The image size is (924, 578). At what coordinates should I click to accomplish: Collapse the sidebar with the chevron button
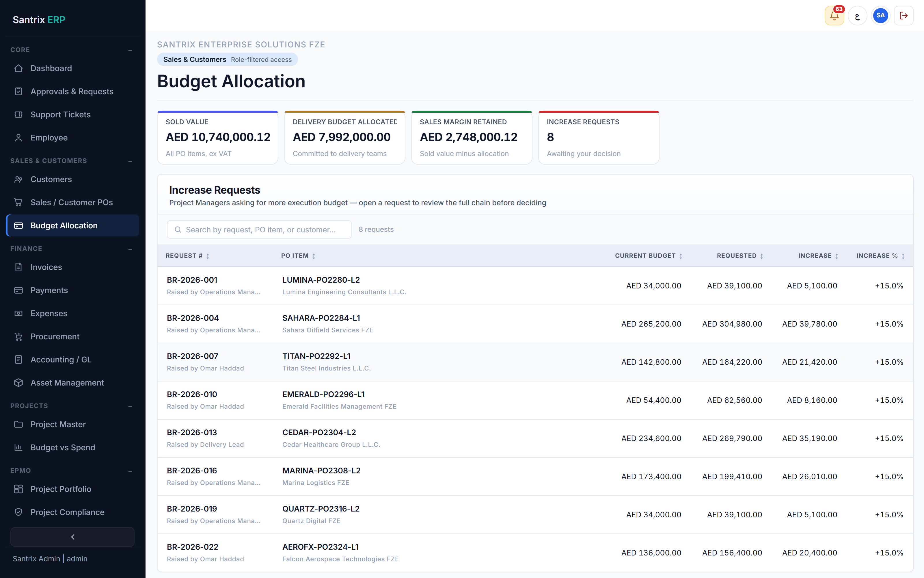point(72,537)
